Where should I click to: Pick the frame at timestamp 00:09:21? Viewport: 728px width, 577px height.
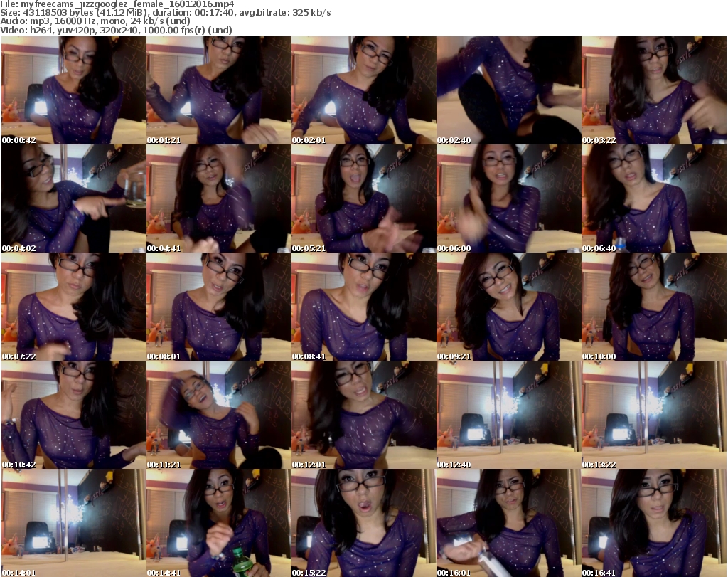[x=508, y=307]
